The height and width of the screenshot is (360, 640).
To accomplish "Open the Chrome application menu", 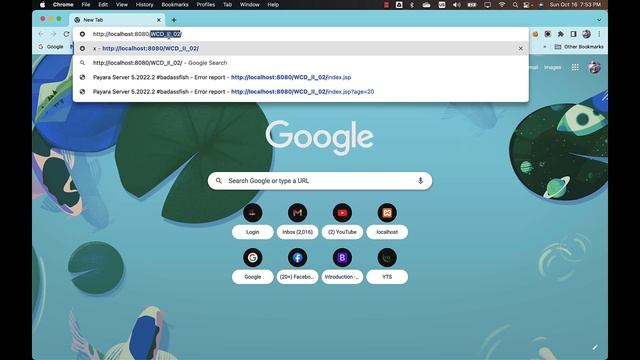I will (63, 5).
